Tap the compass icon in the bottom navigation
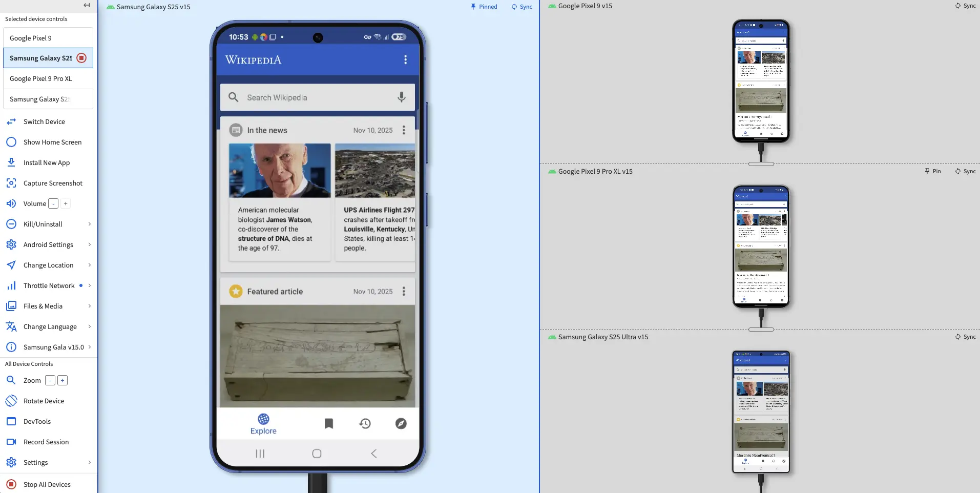980x493 pixels. (401, 423)
